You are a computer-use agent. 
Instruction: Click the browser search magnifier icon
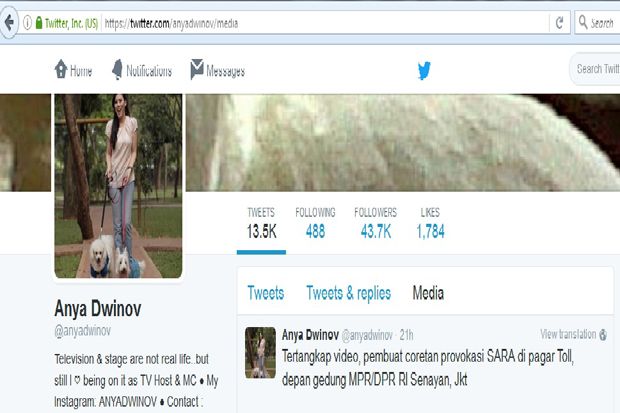(583, 22)
